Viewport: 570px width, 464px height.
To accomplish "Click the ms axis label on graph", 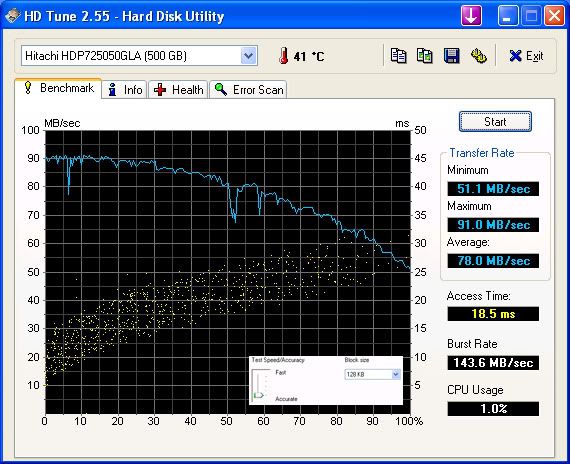I will point(402,124).
